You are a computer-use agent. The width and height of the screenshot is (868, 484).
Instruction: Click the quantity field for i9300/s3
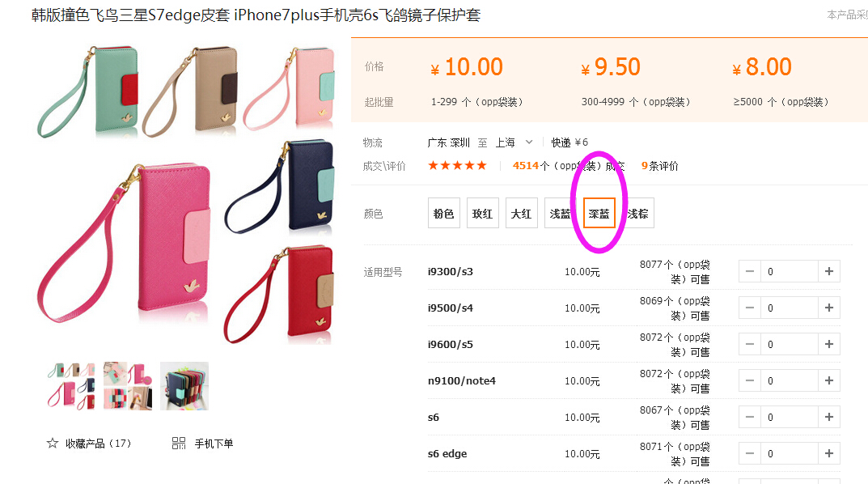pos(789,271)
